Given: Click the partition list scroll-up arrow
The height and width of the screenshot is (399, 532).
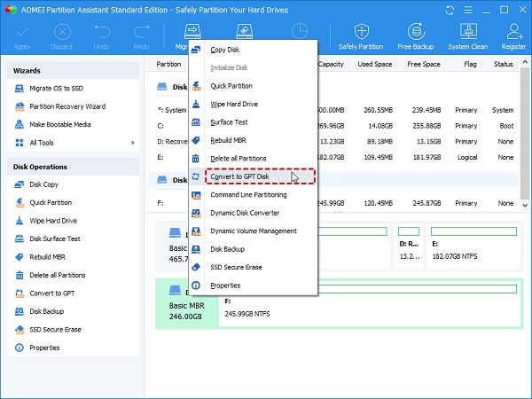Looking at the screenshot, I should coord(525,62).
